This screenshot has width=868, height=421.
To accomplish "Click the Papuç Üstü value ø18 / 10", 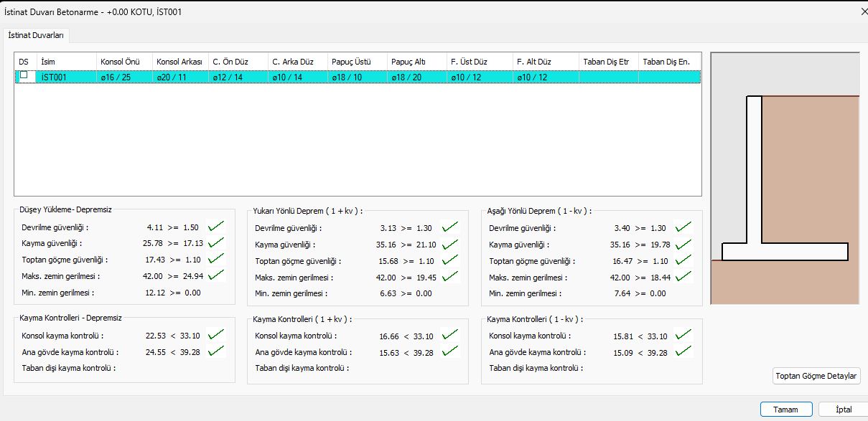I will [x=357, y=77].
